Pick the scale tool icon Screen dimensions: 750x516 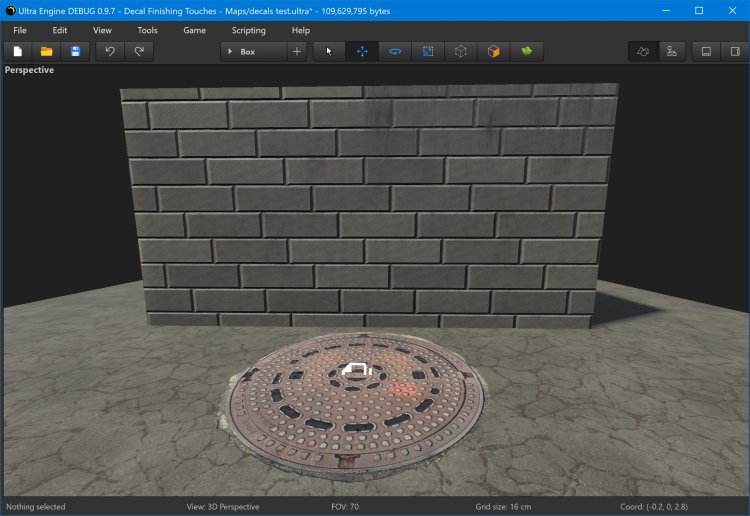[428, 51]
